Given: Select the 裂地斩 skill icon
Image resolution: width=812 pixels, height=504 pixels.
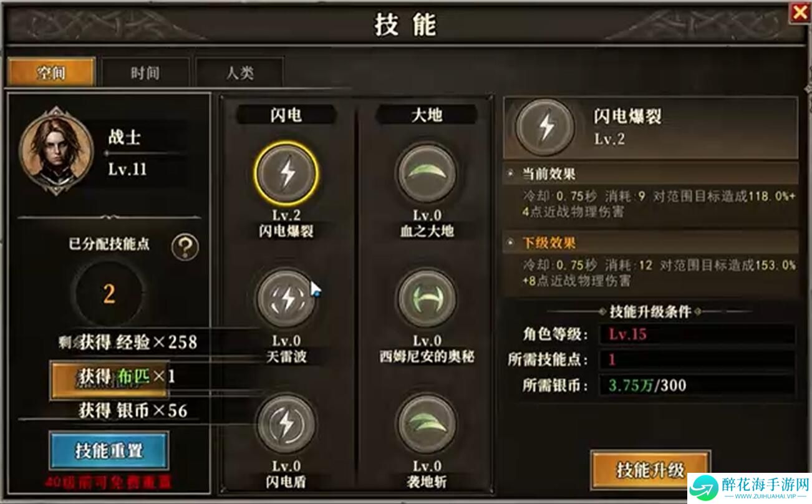Looking at the screenshot, I should pos(427,425).
